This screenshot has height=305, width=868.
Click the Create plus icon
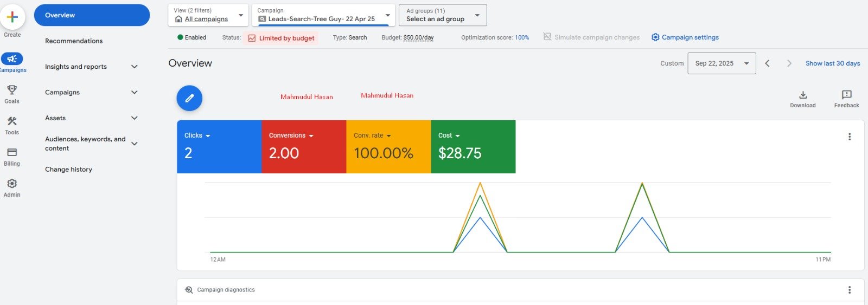point(12,17)
